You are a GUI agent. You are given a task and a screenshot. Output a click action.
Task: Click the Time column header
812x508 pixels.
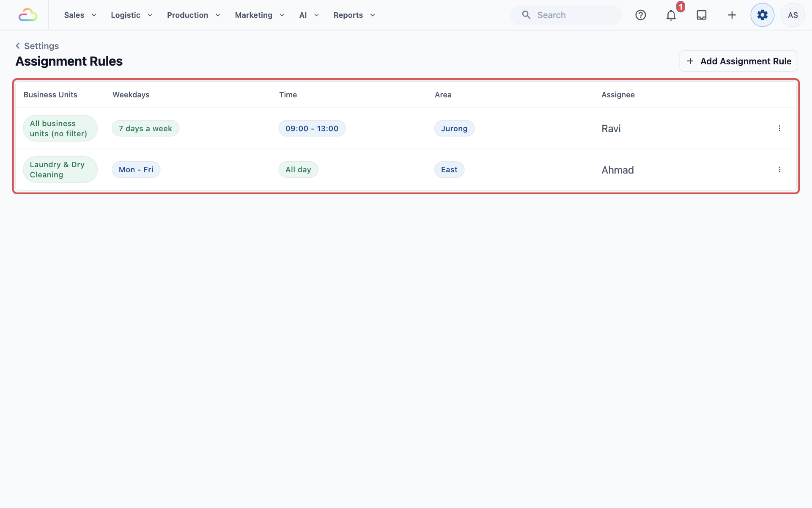[288, 95]
